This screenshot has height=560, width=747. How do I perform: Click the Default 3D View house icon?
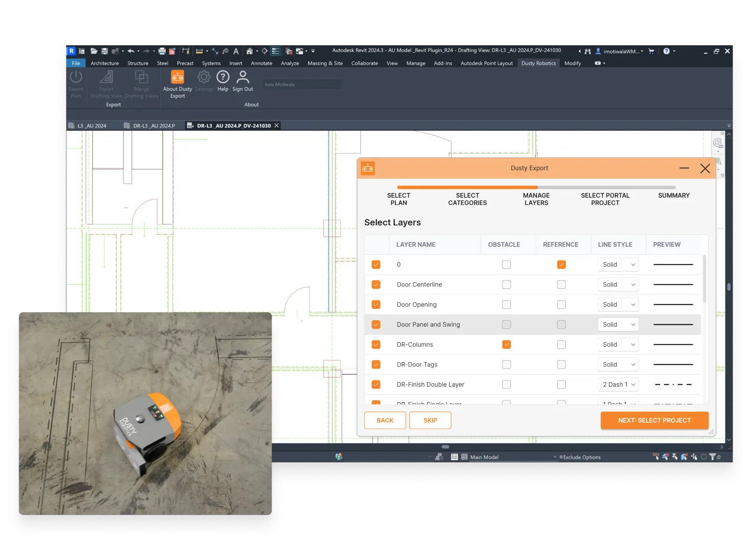250,51
